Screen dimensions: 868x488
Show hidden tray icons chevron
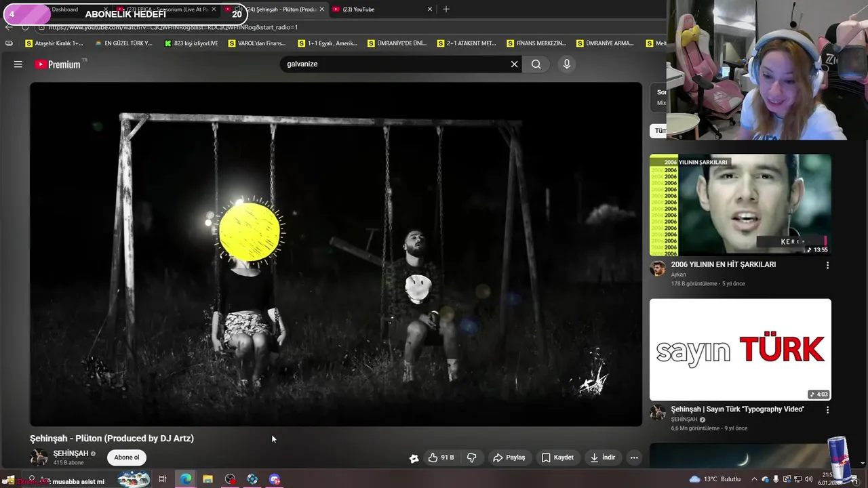[753, 479]
